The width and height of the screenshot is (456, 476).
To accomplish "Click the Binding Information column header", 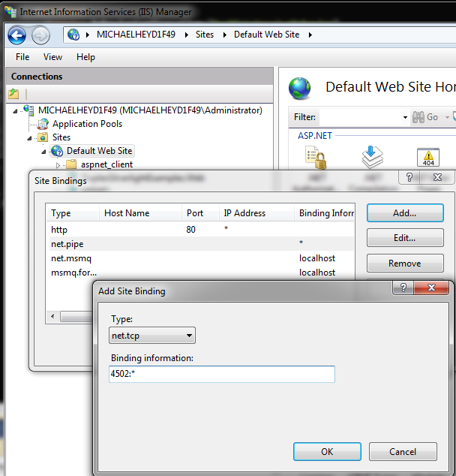I will 324,213.
